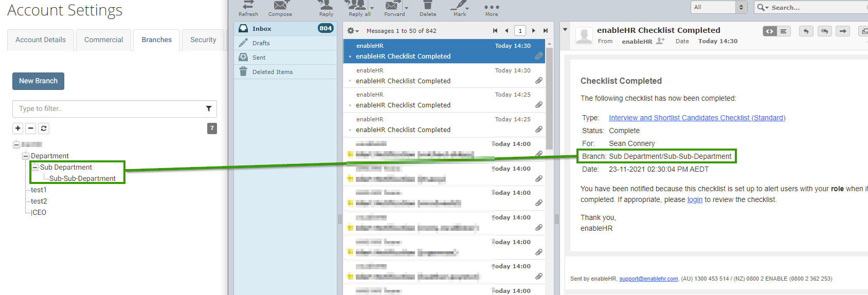This screenshot has width=868, height=295.
Task: Delete the selected message
Action: (428, 8)
